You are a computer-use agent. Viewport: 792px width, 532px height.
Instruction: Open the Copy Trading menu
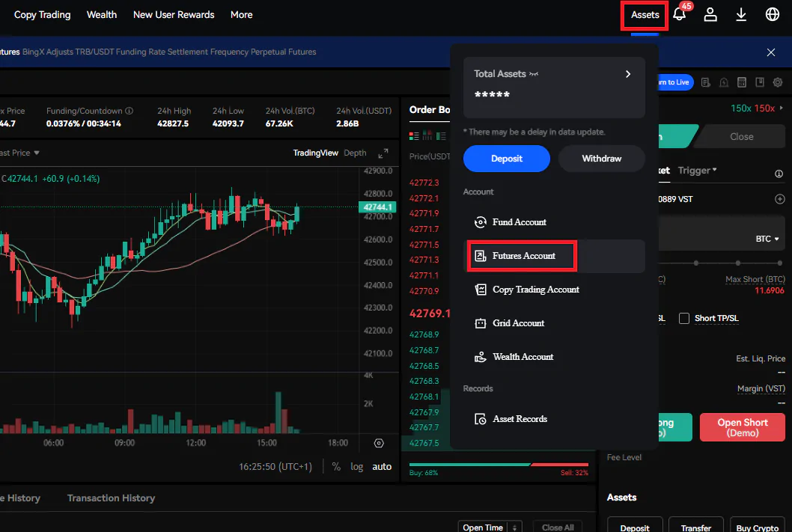(x=43, y=15)
